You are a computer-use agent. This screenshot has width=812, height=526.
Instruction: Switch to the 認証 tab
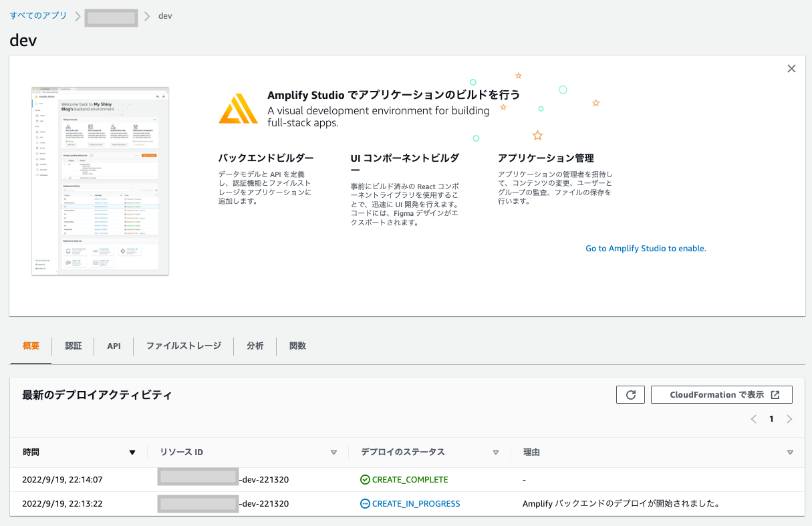click(74, 346)
